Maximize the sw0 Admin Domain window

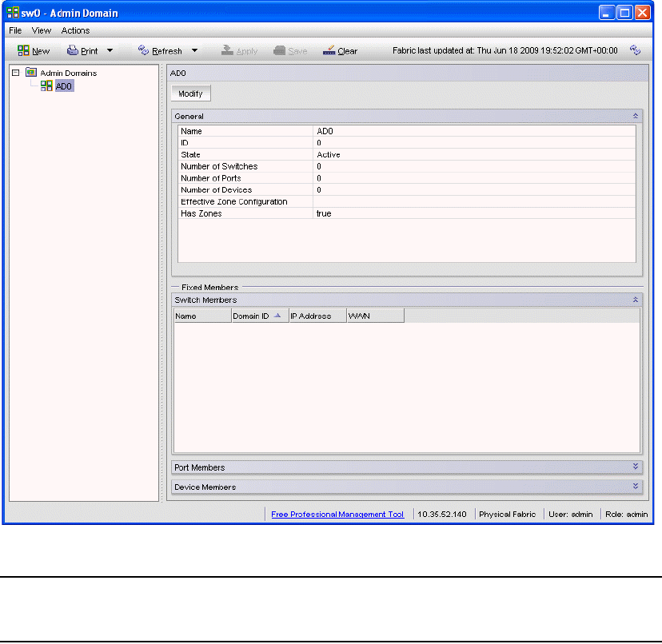tap(624, 13)
